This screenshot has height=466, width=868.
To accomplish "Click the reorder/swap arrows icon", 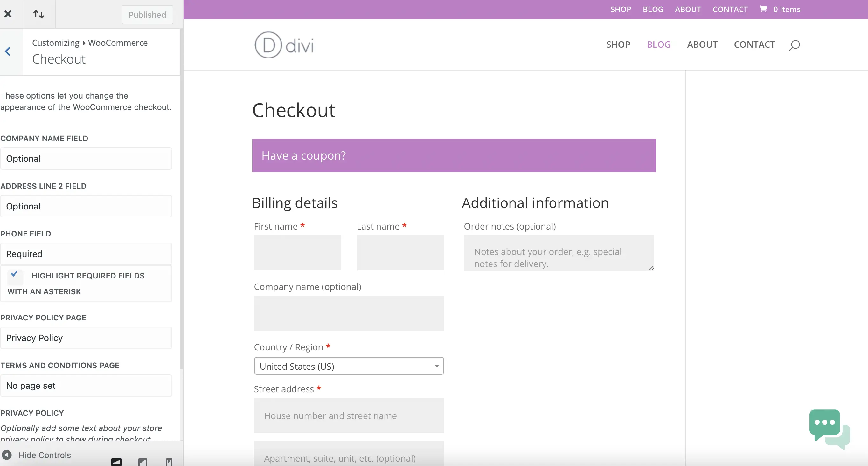I will [38, 14].
